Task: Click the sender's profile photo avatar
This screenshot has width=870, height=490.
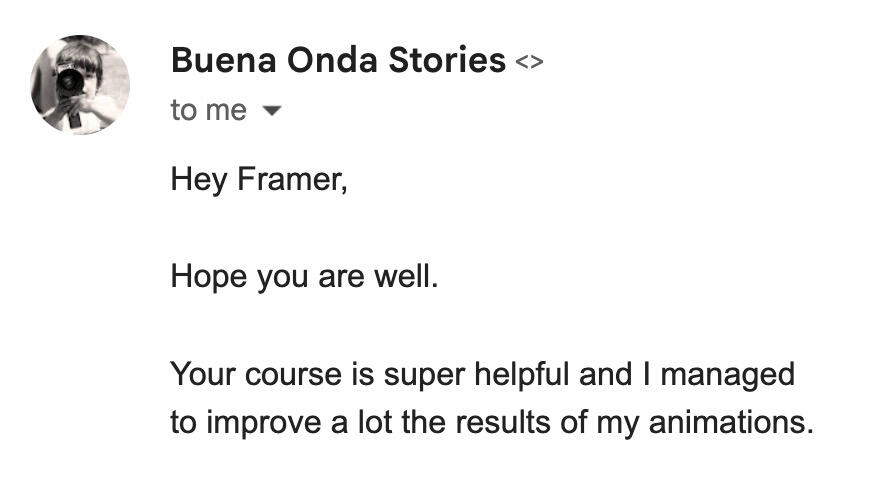Action: pyautogui.click(x=81, y=84)
